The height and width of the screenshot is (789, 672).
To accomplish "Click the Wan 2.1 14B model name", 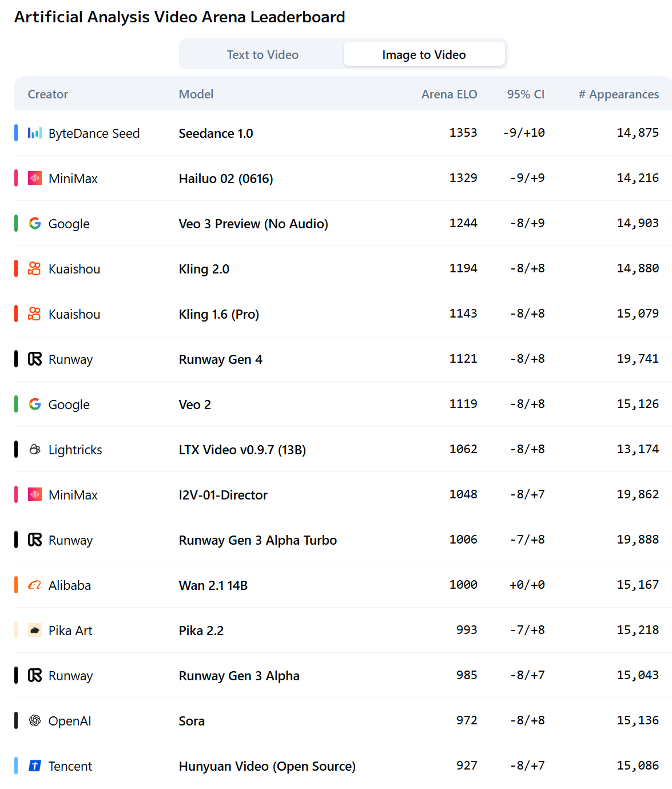I will coord(213,585).
